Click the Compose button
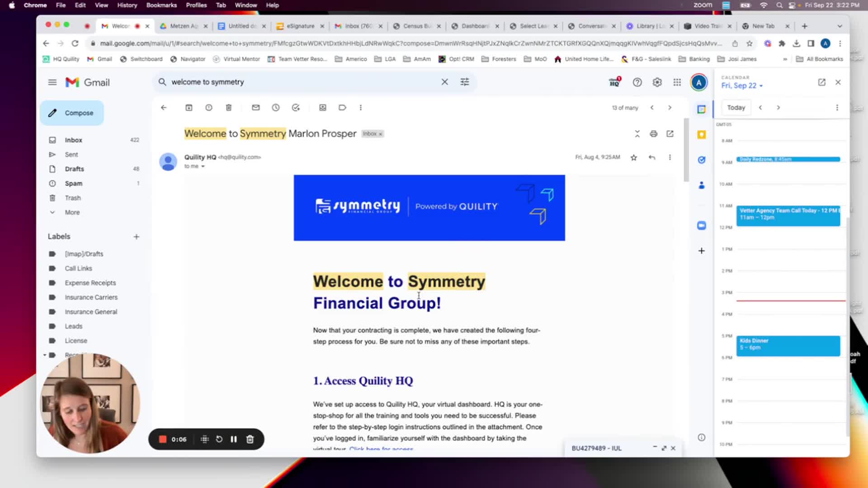 pyautogui.click(x=71, y=113)
